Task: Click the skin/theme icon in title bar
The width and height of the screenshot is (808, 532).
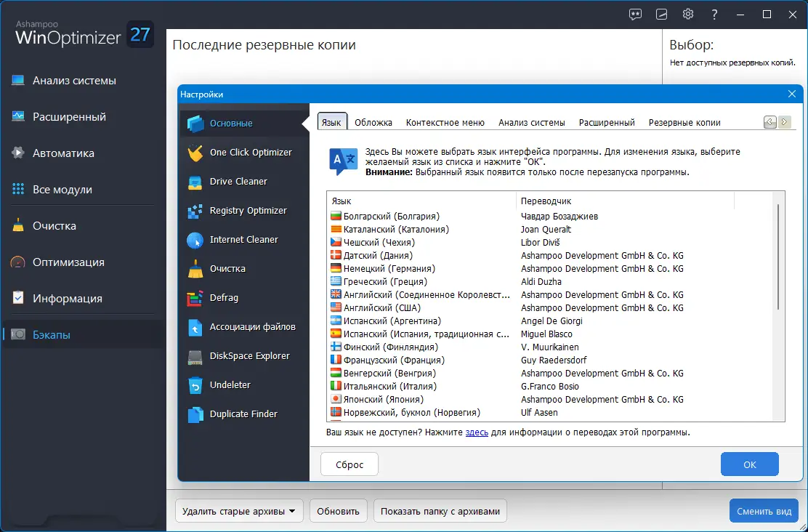Action: 662,15
